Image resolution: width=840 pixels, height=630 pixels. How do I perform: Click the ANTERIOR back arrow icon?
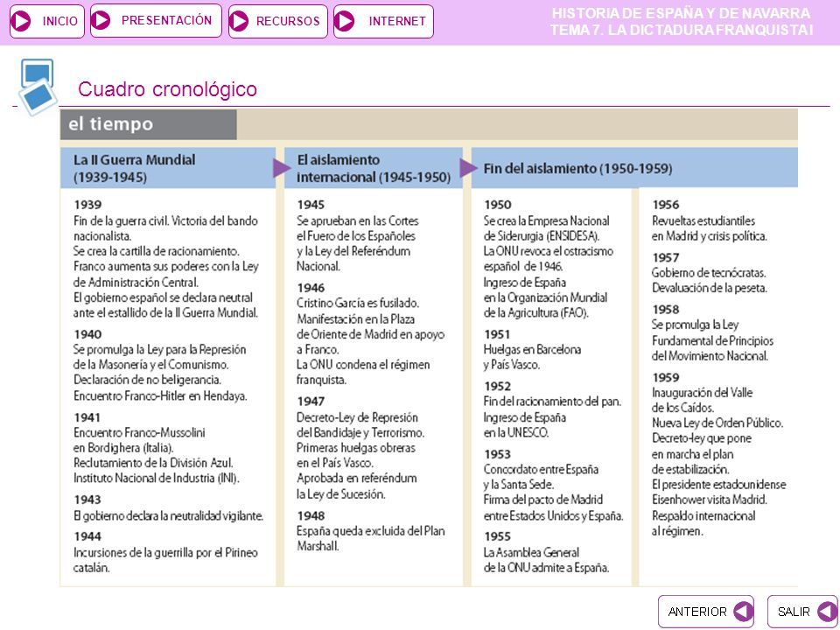(743, 612)
